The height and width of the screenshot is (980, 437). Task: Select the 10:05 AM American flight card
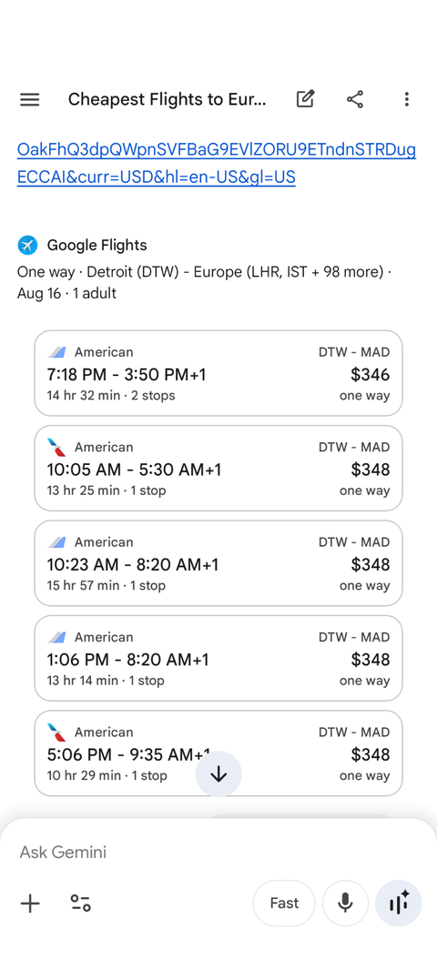pyautogui.click(x=218, y=468)
